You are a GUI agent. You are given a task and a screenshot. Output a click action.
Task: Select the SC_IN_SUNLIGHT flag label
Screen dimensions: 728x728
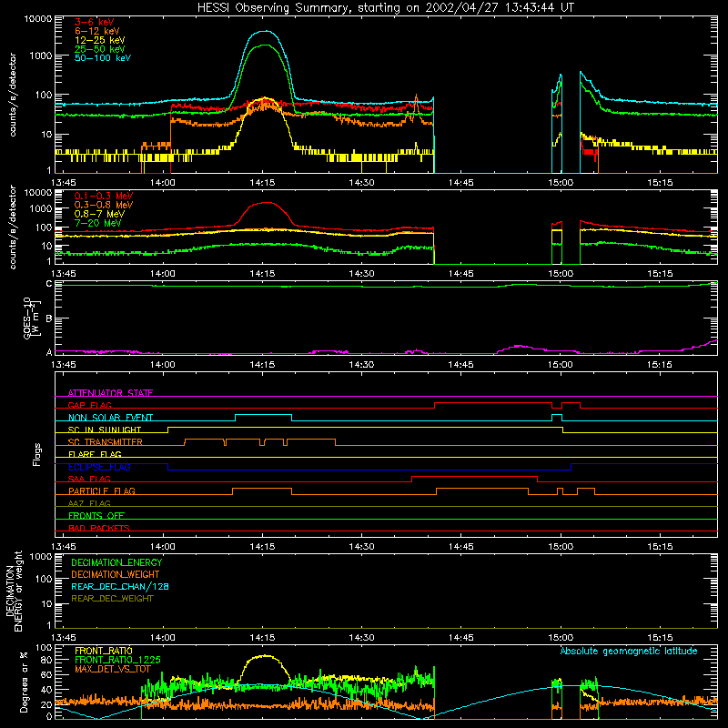point(105,430)
